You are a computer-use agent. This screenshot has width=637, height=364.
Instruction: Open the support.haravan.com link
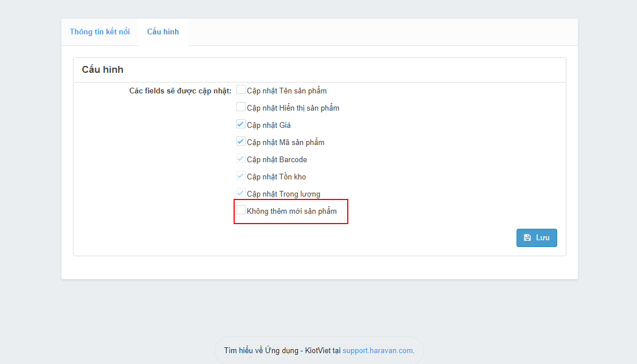378,351
